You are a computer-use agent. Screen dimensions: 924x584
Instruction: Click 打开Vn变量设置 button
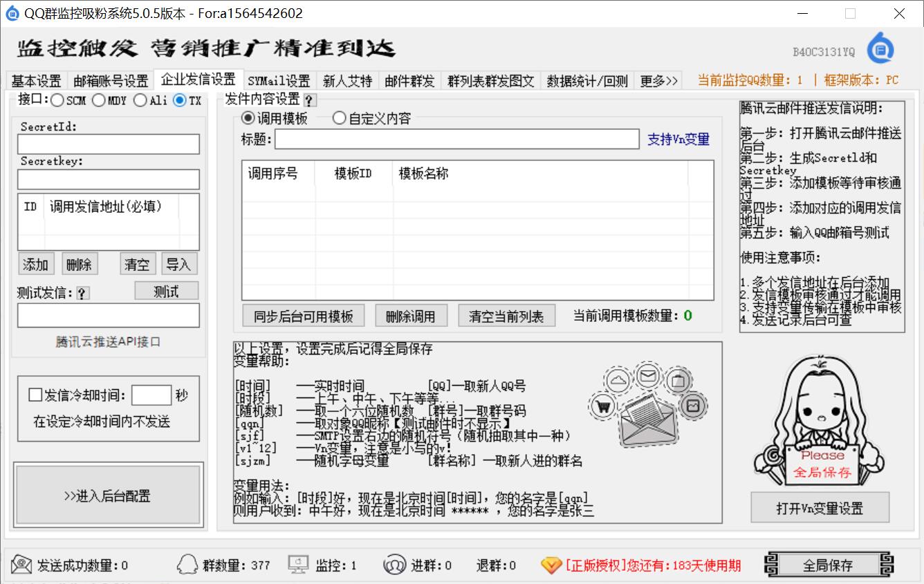click(x=820, y=508)
